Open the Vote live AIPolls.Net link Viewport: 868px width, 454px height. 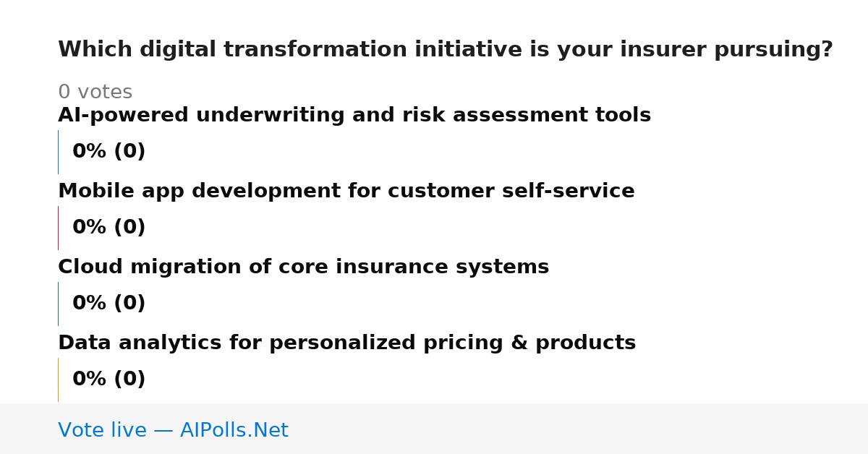point(173,431)
